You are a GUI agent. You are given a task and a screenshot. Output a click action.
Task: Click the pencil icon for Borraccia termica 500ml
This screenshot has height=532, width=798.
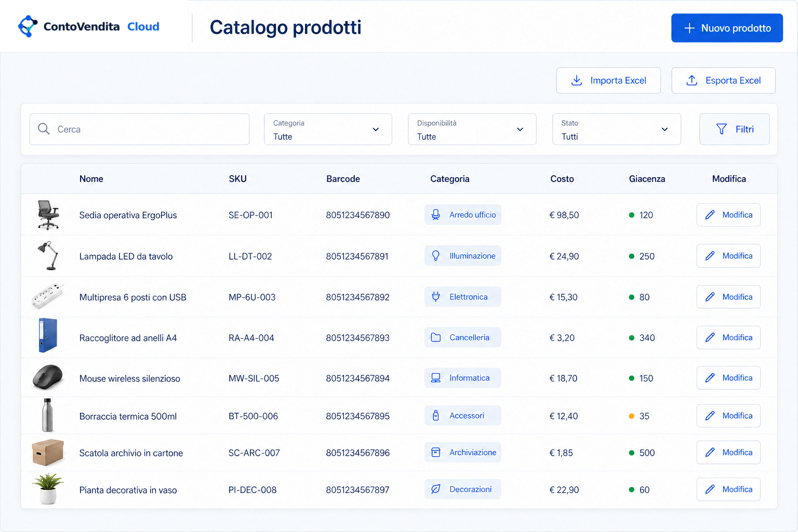(x=710, y=416)
